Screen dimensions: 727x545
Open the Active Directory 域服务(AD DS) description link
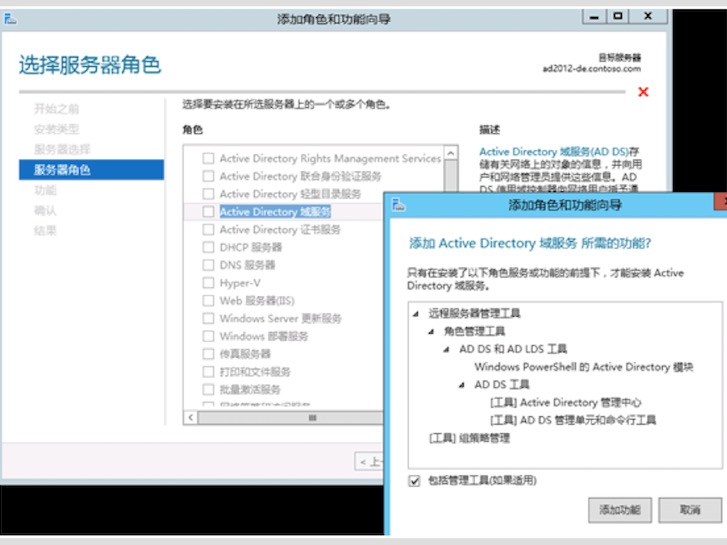[554, 152]
